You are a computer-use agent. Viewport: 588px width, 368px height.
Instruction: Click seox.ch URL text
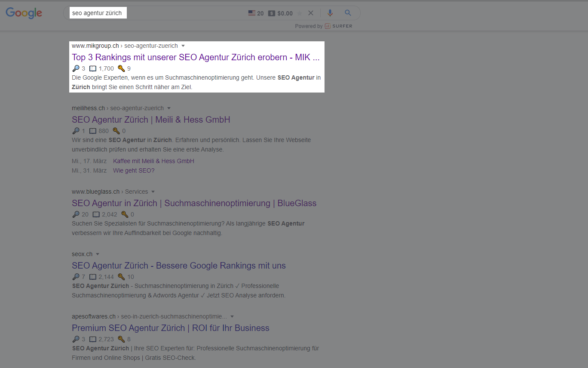click(x=82, y=254)
